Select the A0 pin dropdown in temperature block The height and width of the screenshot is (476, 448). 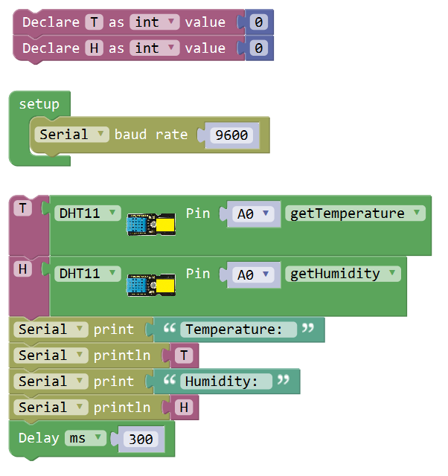click(x=253, y=214)
